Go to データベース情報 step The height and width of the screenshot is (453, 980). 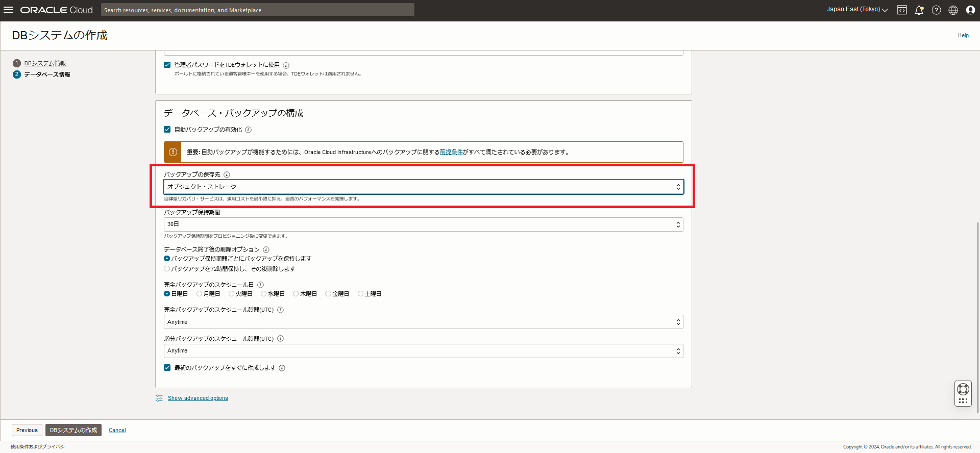(47, 74)
